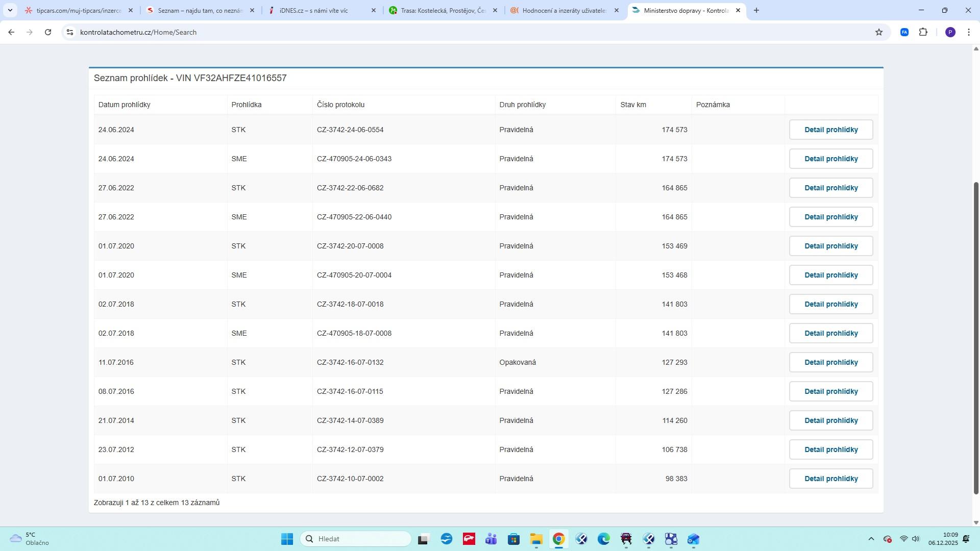Viewport: 980px width, 551px height.
Task: Open the Chrome three-dot menu
Action: tap(968, 32)
